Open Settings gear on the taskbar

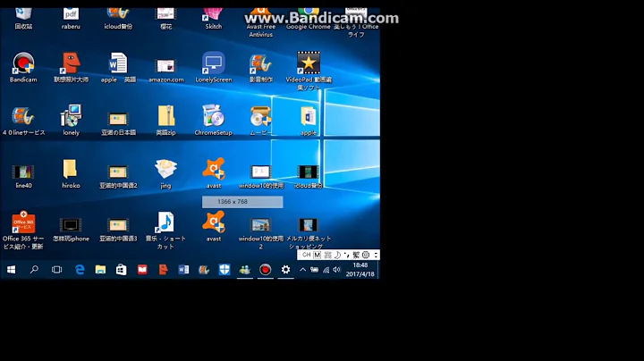coord(286,270)
